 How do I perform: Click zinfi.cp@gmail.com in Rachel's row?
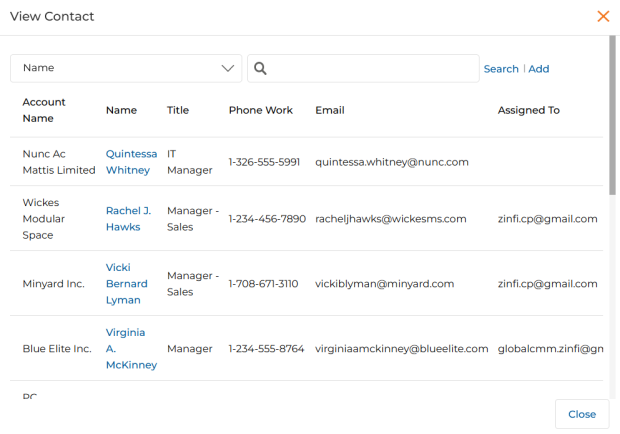pyautogui.click(x=548, y=219)
